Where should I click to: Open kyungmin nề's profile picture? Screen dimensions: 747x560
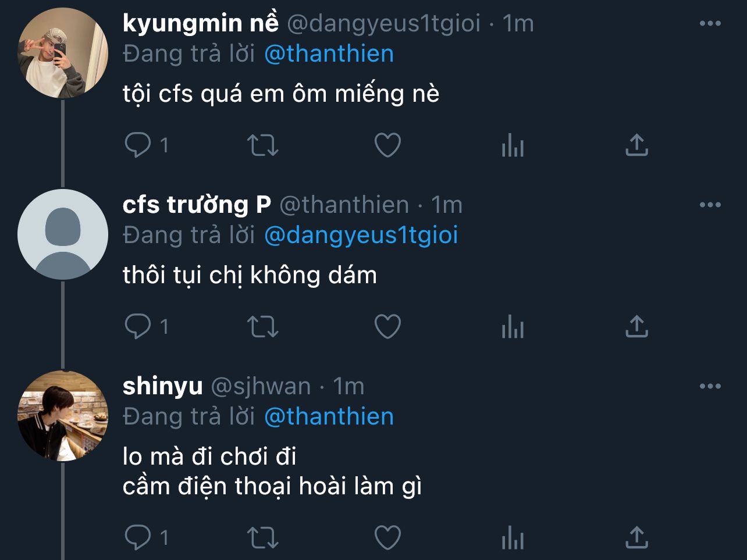pyautogui.click(x=63, y=53)
